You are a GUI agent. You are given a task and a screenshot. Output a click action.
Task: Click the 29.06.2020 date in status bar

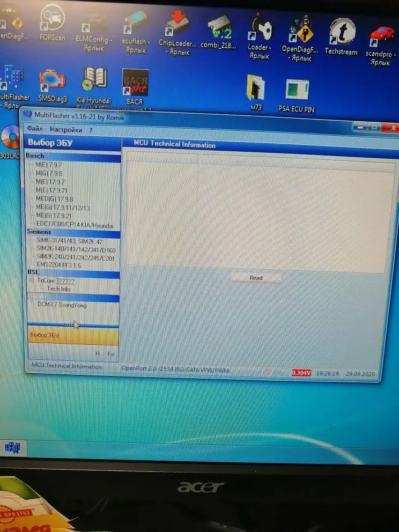360,374
